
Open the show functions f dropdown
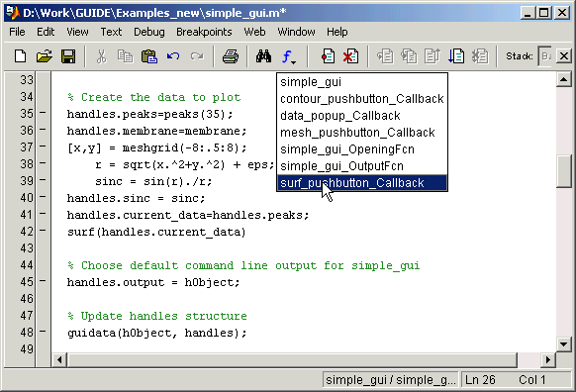click(x=289, y=57)
